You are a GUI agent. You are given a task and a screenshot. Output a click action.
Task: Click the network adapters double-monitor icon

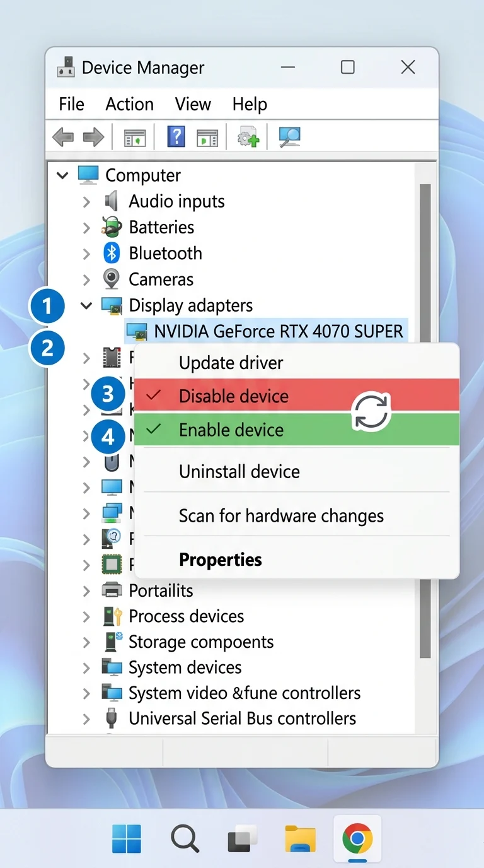[112, 513]
